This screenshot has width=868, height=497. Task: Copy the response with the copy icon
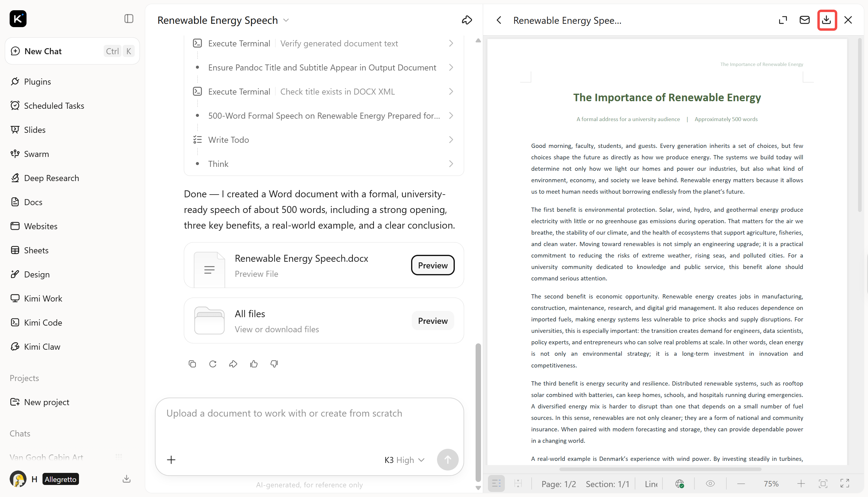(x=192, y=364)
